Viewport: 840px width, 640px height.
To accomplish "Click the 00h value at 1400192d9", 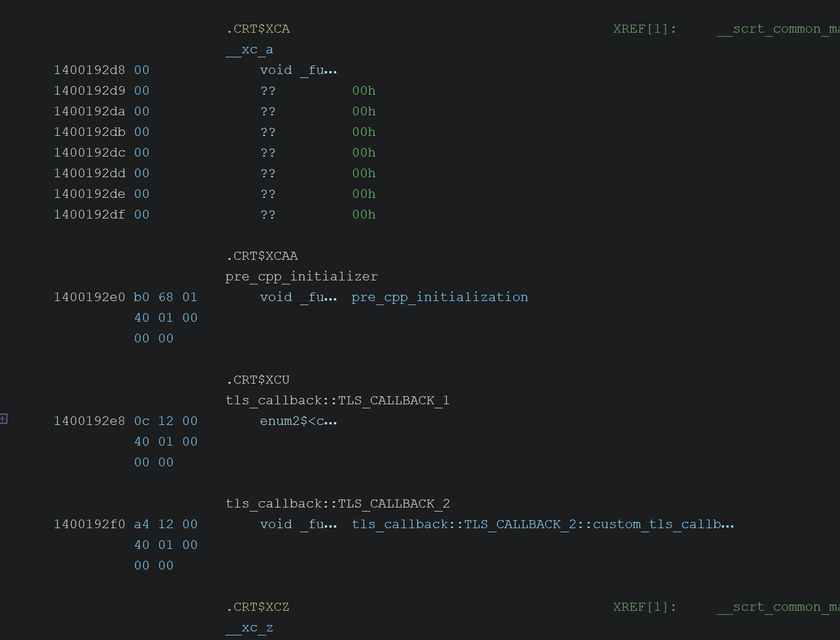I will 364,91.
